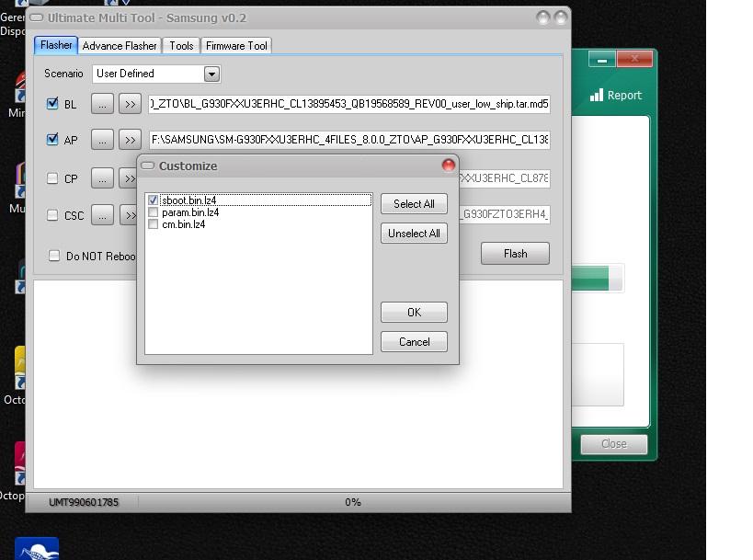Open AP customize with >> button
Viewport: 753px width, 560px height.
[131, 140]
